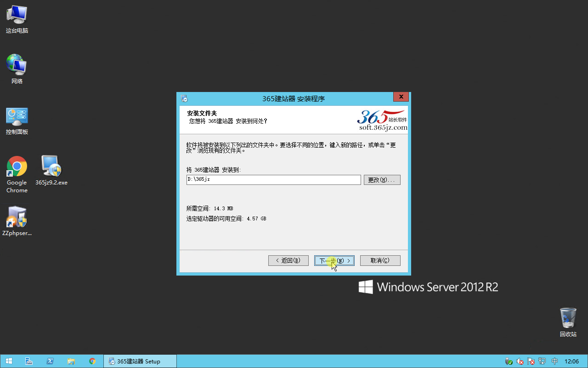
Task: Open File Explorer from the taskbar
Action: coord(71,361)
